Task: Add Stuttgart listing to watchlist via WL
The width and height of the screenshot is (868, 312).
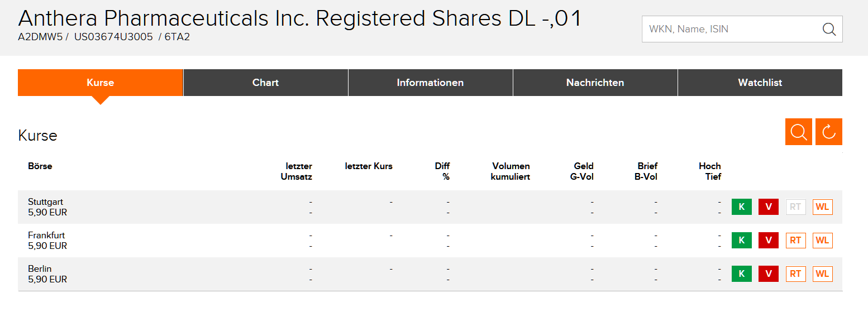Action: click(822, 207)
